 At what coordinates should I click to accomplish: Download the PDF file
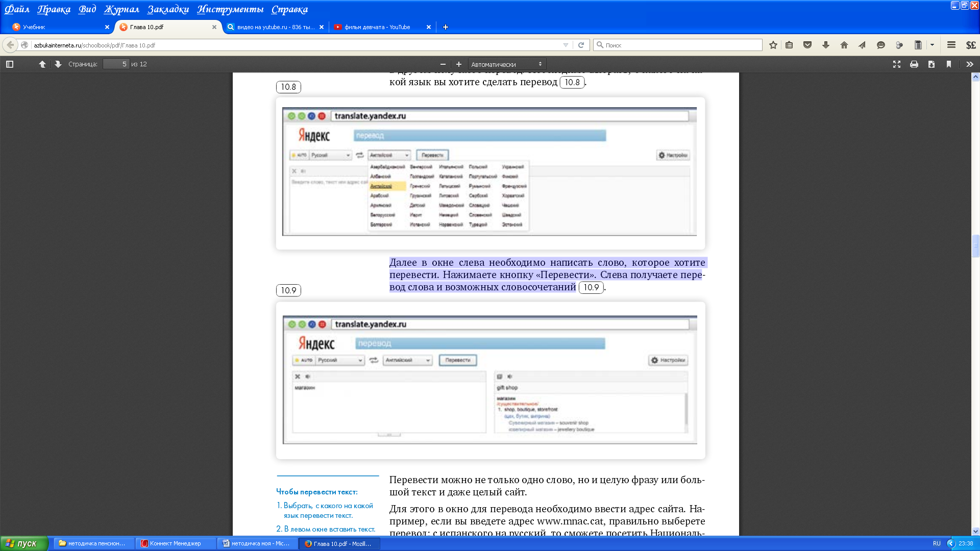coord(932,64)
